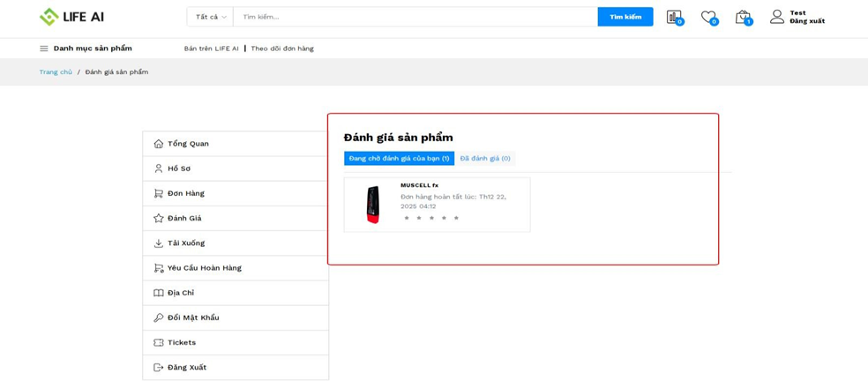Click the hamburger icon beside Danh mục sản phẩm
This screenshot has height=381, width=868.
pyautogui.click(x=44, y=49)
